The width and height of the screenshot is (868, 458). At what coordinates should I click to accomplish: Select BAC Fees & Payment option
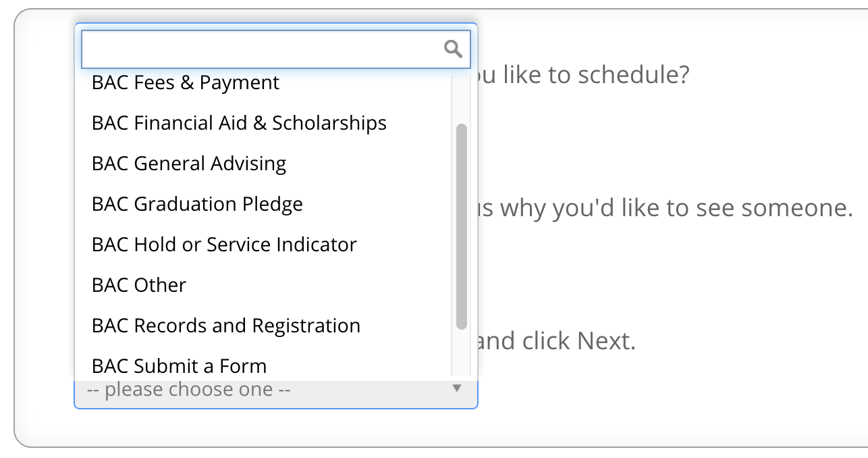click(x=186, y=83)
